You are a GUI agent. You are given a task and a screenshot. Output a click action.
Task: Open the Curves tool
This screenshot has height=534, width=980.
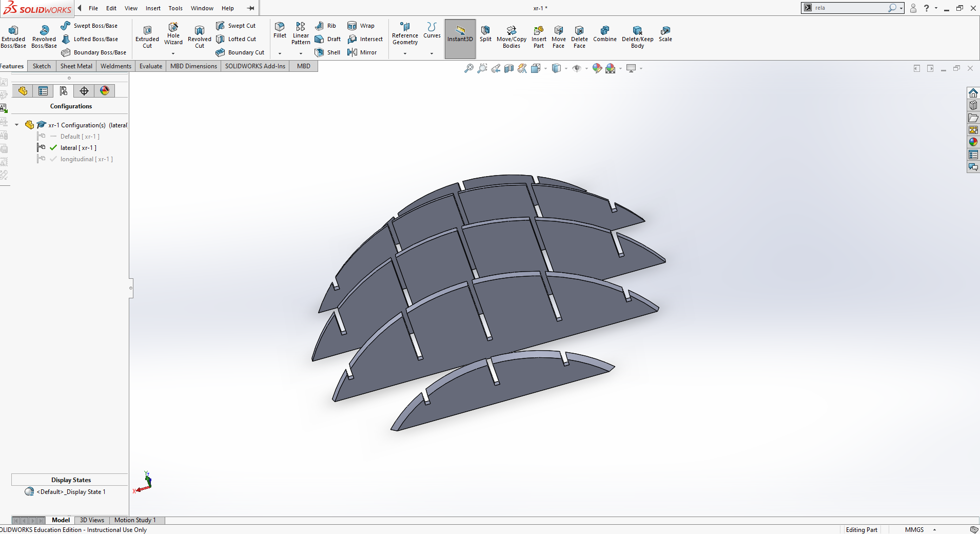pyautogui.click(x=432, y=30)
